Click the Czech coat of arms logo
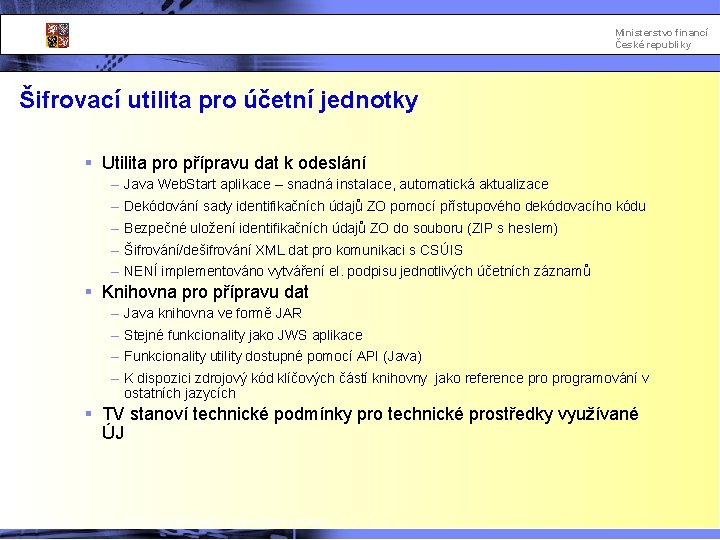The width and height of the screenshot is (720, 540). tap(57, 35)
